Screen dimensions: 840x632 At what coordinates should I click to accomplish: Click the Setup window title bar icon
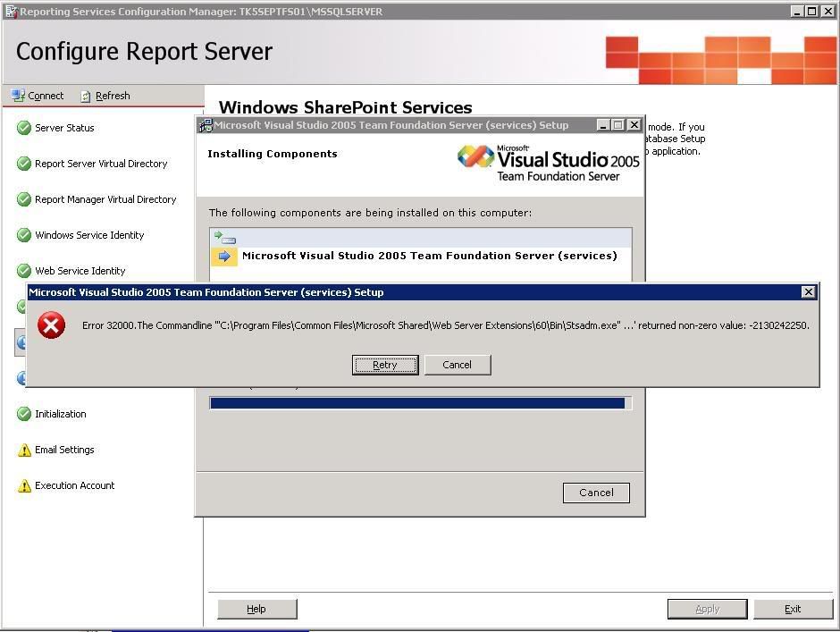[x=206, y=125]
